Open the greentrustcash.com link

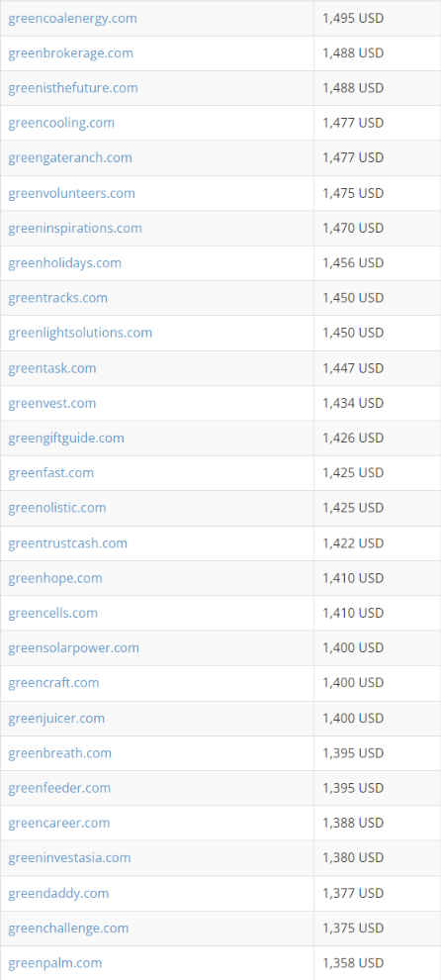tap(68, 543)
